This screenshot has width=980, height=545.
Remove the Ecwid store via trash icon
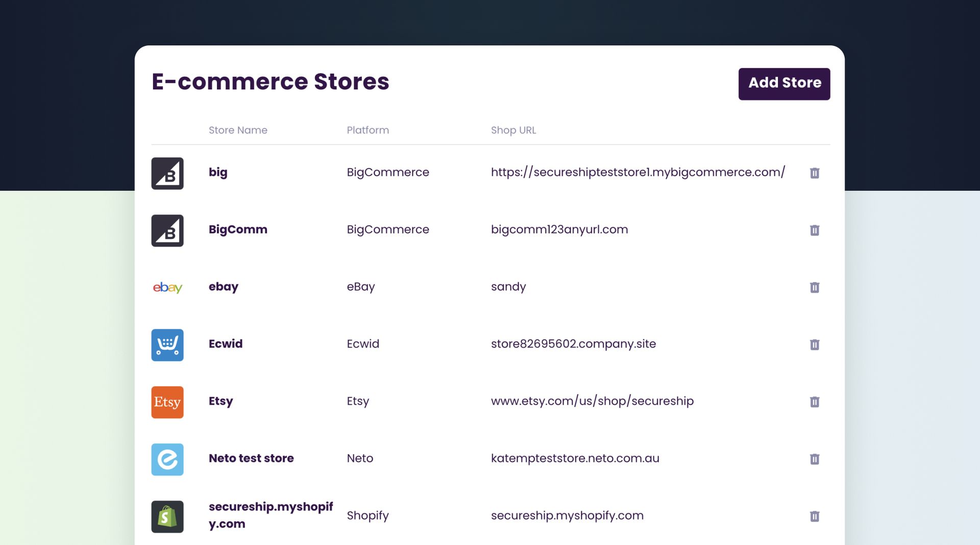(815, 345)
